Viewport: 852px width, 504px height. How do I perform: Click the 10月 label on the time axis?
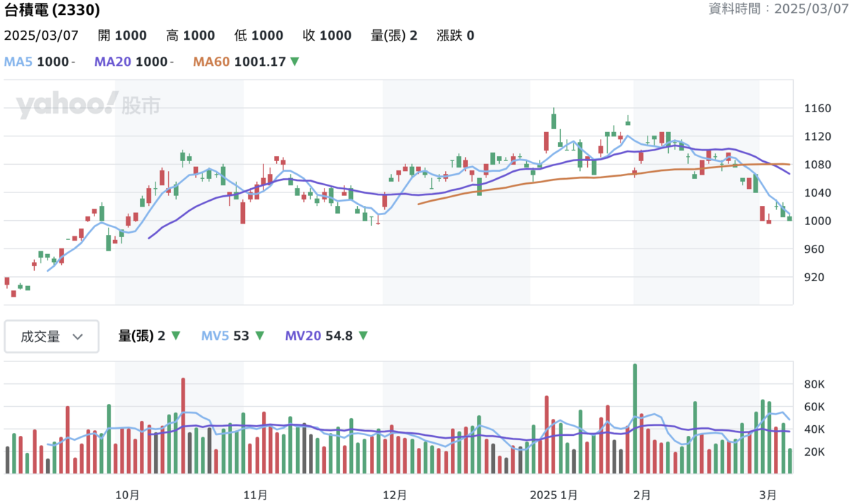click(127, 494)
